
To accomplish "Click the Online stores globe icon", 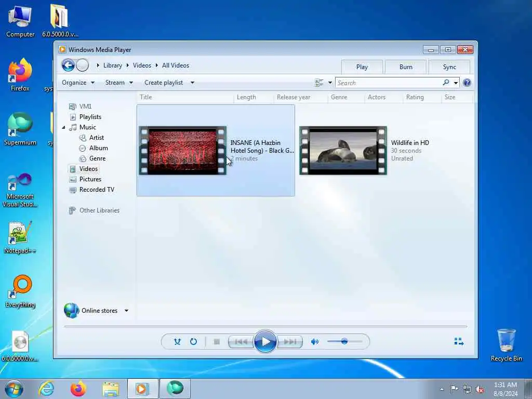I will pos(71,310).
